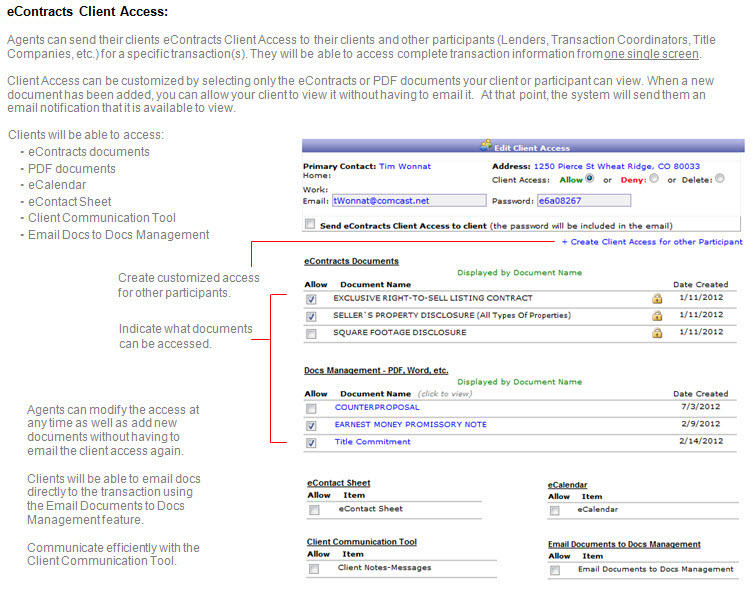
Task: Uncheck Exclusive Right-to-Sell Listing Contract allow box
Action: [312, 298]
